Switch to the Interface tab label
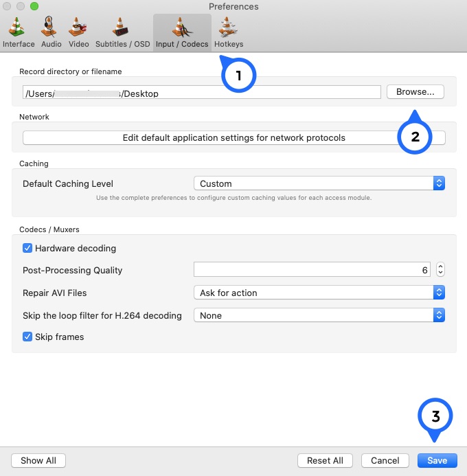Image resolution: width=467 pixels, height=476 pixels. [x=19, y=44]
